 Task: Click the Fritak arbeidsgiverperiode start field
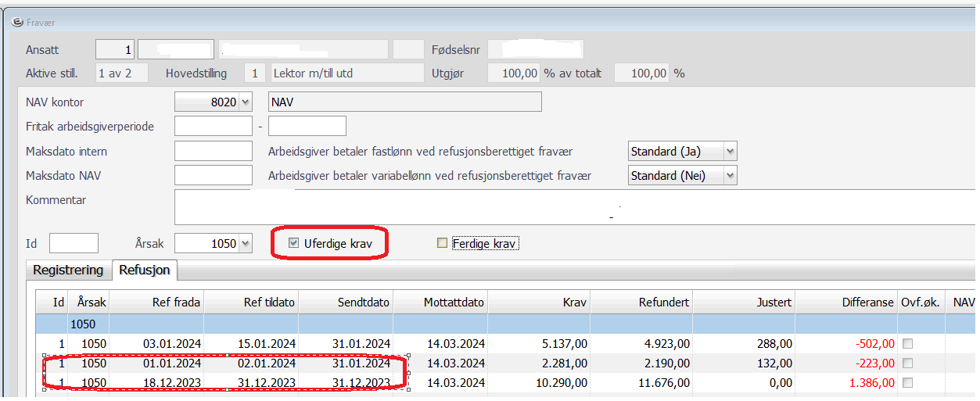(x=214, y=126)
